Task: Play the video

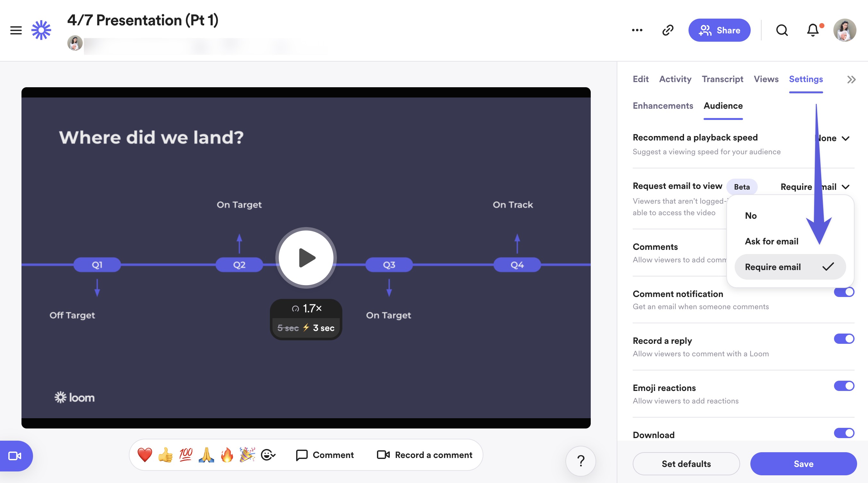Action: [x=306, y=258]
